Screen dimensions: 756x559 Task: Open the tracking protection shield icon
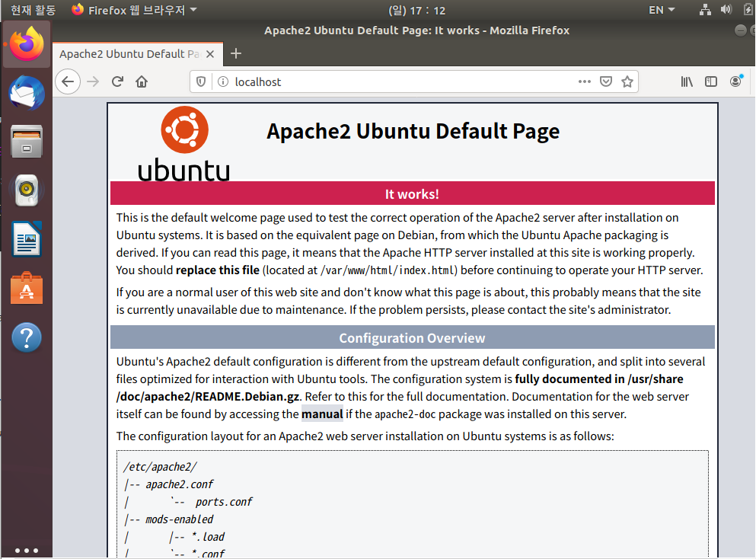click(x=201, y=81)
